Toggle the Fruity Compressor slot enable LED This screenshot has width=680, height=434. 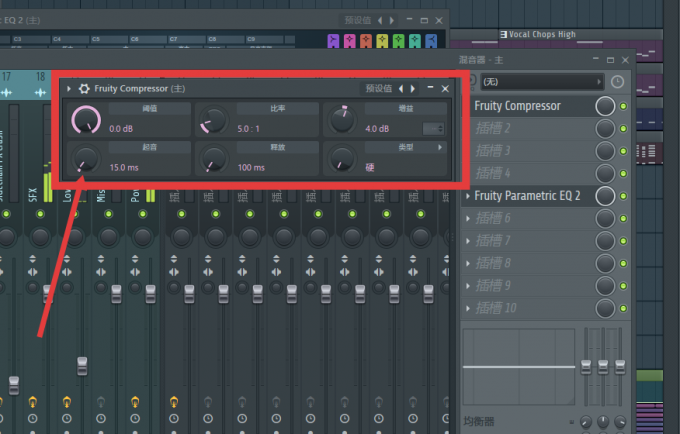tap(624, 106)
